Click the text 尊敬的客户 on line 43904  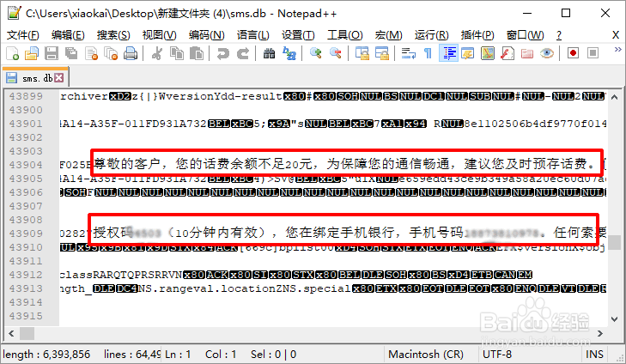click(126, 164)
